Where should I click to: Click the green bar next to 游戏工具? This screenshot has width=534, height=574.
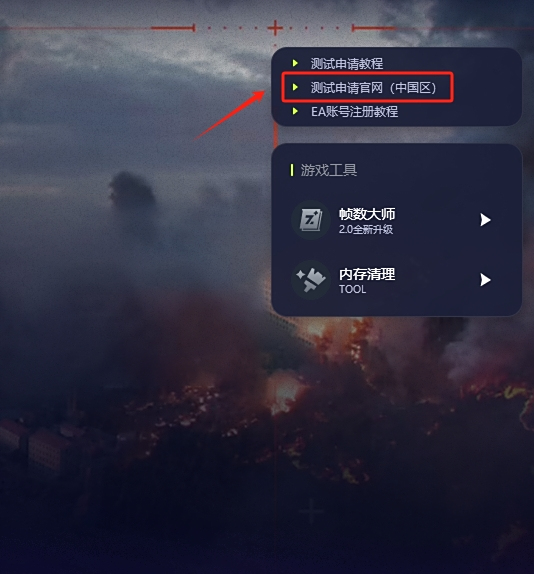pyautogui.click(x=292, y=170)
